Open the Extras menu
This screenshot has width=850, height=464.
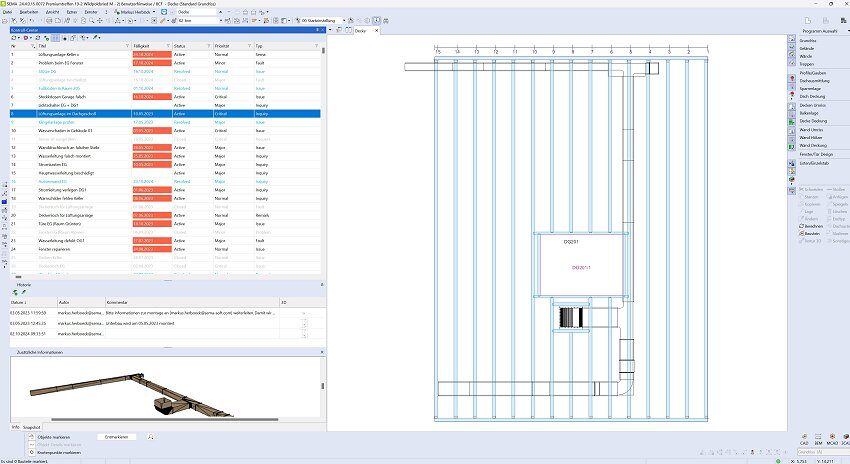click(72, 11)
